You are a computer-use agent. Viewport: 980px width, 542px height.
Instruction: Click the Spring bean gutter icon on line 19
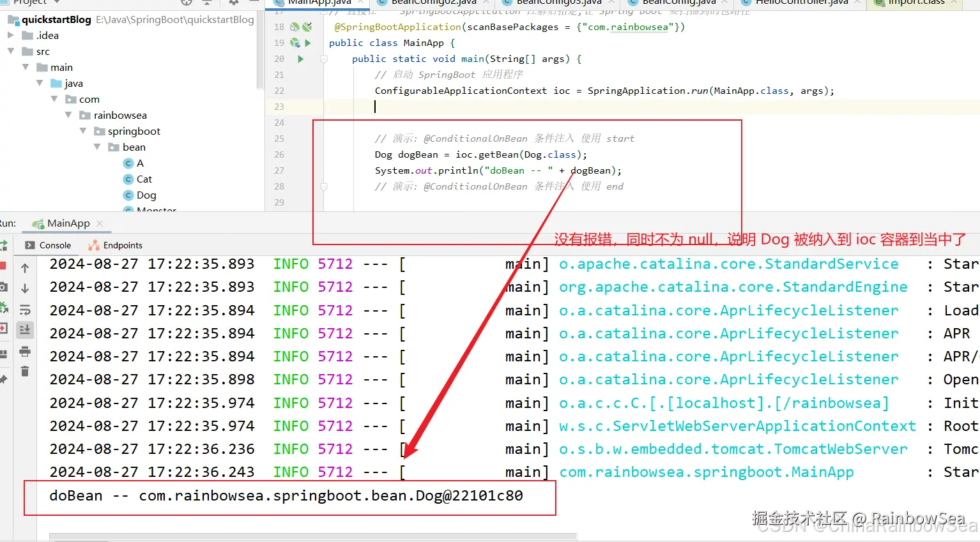click(295, 43)
